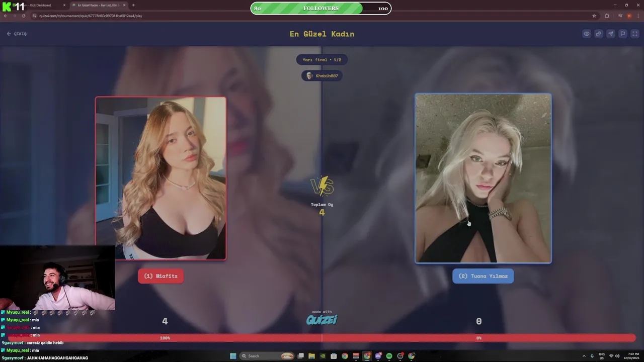Viewport: 644px width, 362px height.
Task: Click the Miafitz vote count 4
Action: [x=165, y=321]
